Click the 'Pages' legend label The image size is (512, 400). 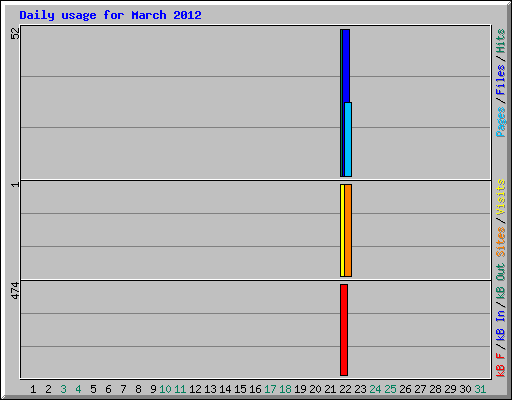click(x=501, y=122)
